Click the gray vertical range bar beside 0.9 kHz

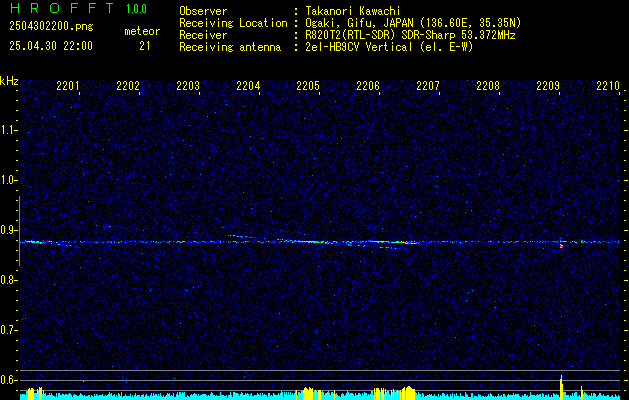(x=19, y=231)
